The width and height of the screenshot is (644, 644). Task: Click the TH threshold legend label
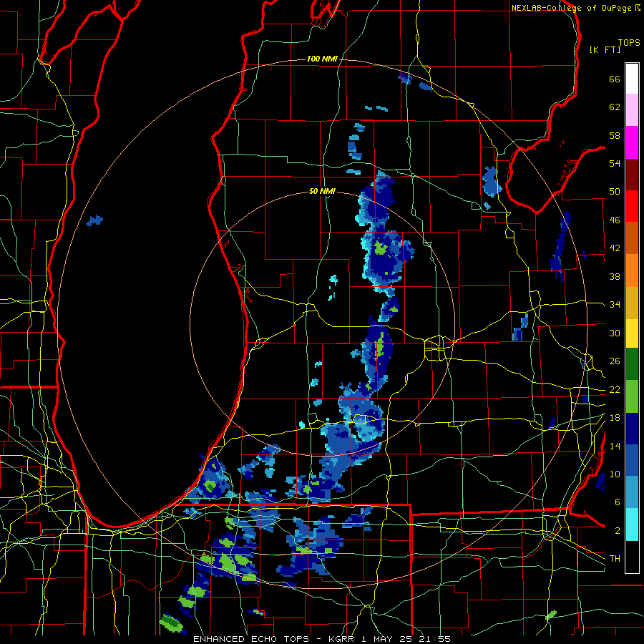tap(615, 559)
